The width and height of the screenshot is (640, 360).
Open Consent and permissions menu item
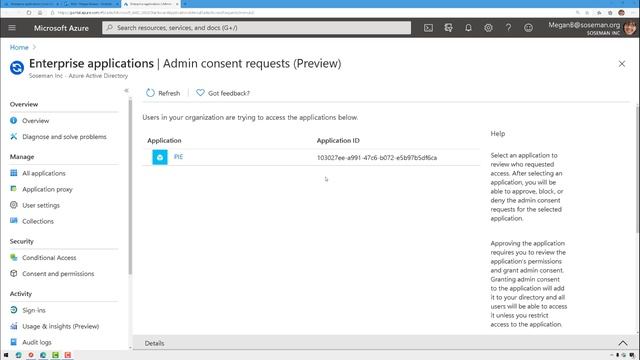[x=58, y=274]
